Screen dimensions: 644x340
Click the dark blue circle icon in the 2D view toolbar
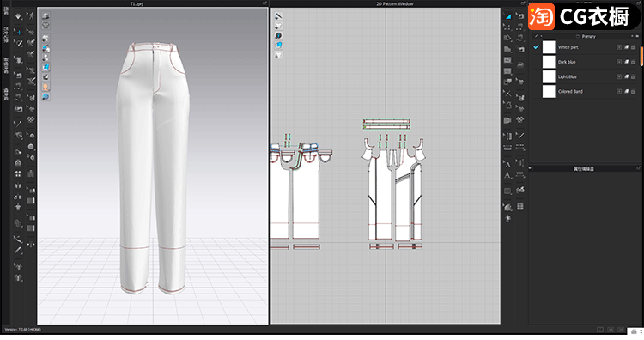point(278,36)
